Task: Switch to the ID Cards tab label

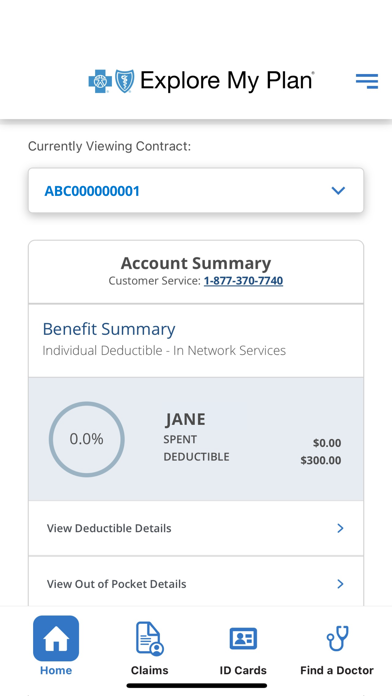Action: coord(243,670)
